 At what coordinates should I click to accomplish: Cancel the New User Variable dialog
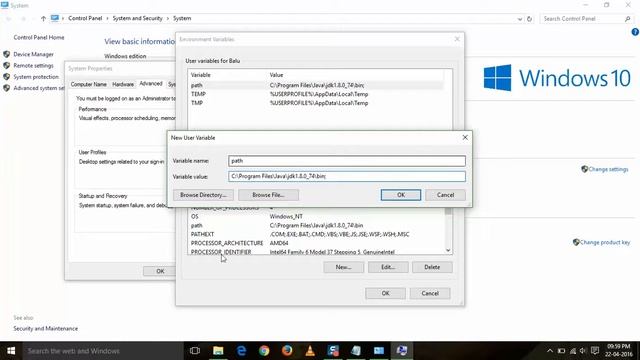[x=445, y=195]
